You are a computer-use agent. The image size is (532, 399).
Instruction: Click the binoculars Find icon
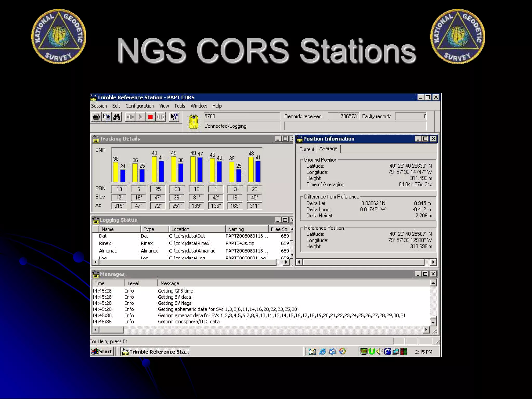117,117
